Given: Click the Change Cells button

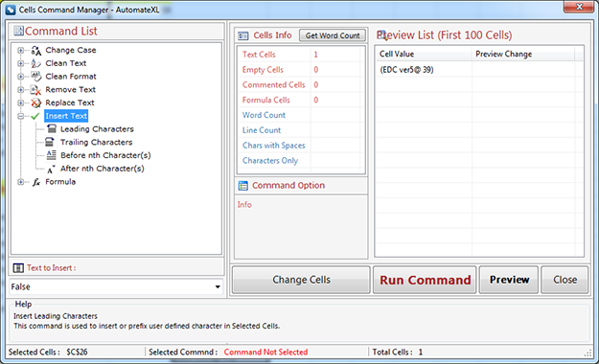Looking at the screenshot, I should click(x=301, y=280).
